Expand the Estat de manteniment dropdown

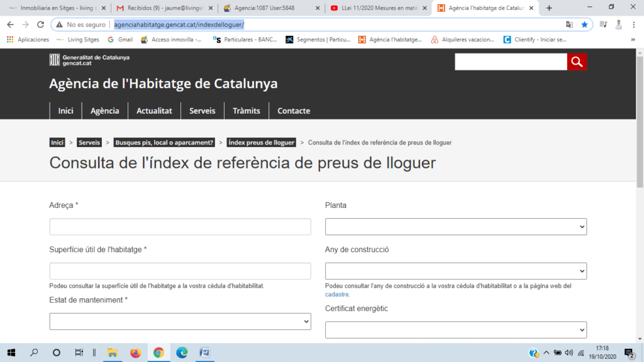pos(180,321)
